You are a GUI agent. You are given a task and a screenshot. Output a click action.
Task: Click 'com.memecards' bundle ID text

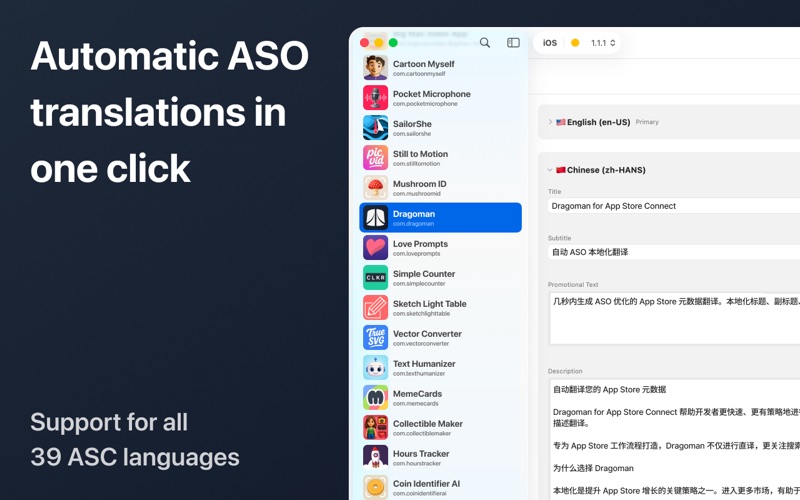(x=415, y=404)
